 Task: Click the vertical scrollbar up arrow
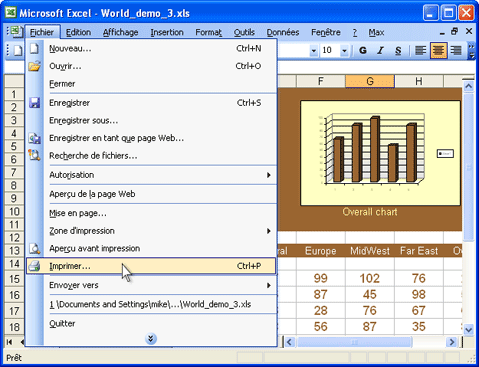(468, 86)
